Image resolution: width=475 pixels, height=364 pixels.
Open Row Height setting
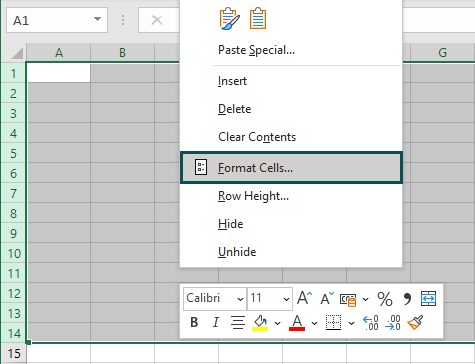[253, 196]
